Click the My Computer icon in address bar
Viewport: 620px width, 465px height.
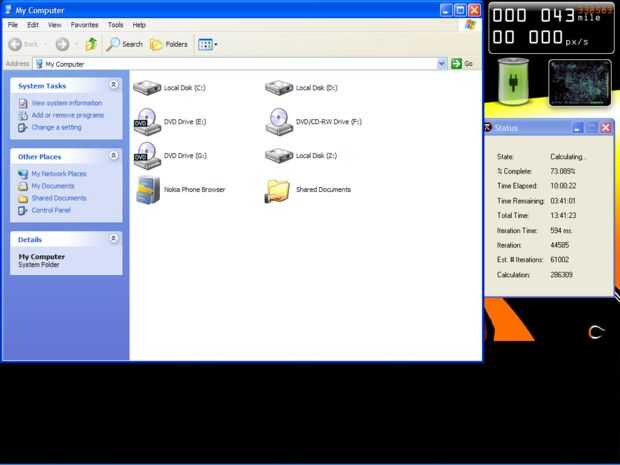(x=39, y=64)
